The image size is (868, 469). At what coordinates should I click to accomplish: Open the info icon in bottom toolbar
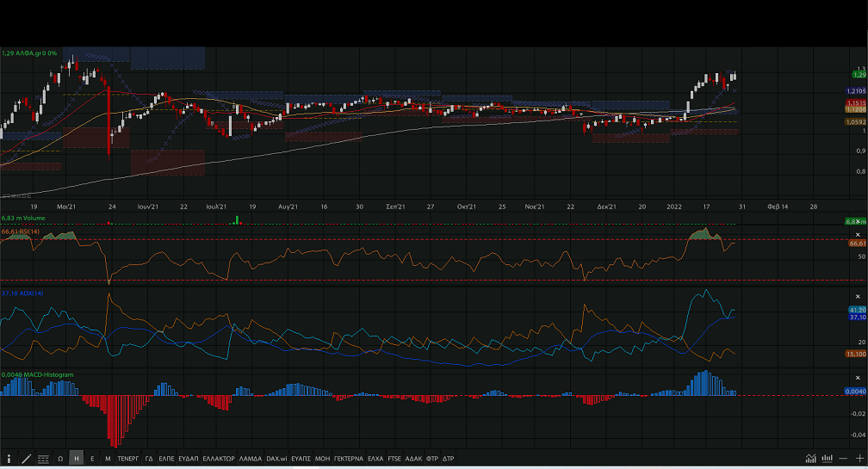click(9, 459)
